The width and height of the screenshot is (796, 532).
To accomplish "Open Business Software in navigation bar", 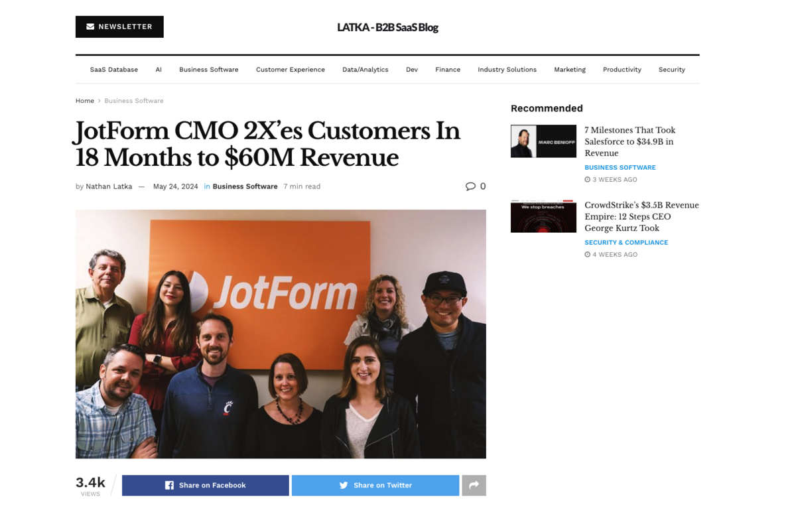I will click(x=208, y=70).
